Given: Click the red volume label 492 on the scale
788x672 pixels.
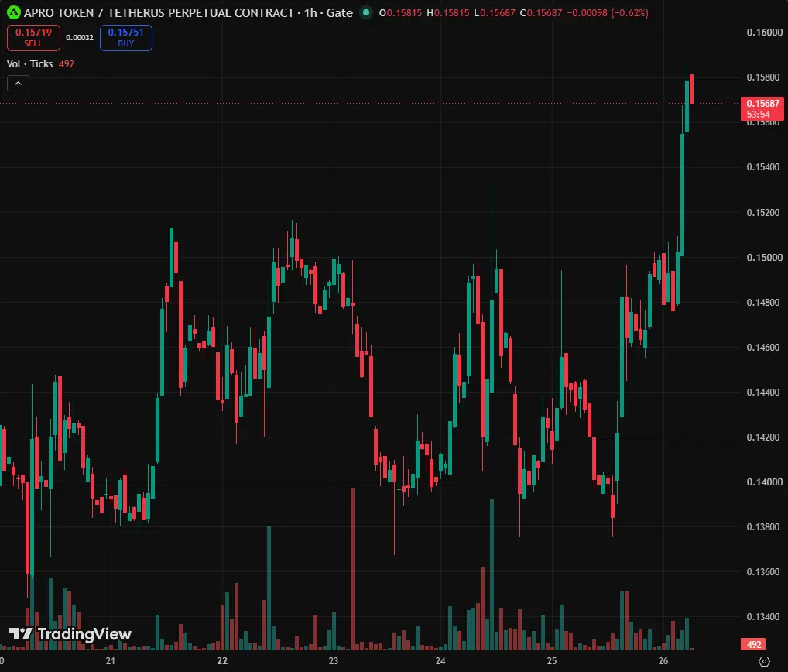Looking at the screenshot, I should [754, 644].
